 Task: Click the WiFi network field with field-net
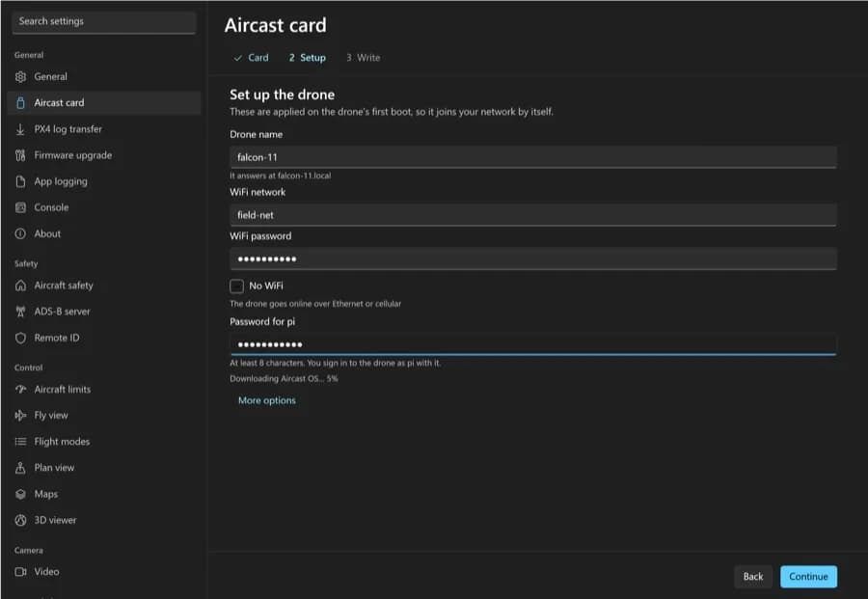(x=533, y=215)
